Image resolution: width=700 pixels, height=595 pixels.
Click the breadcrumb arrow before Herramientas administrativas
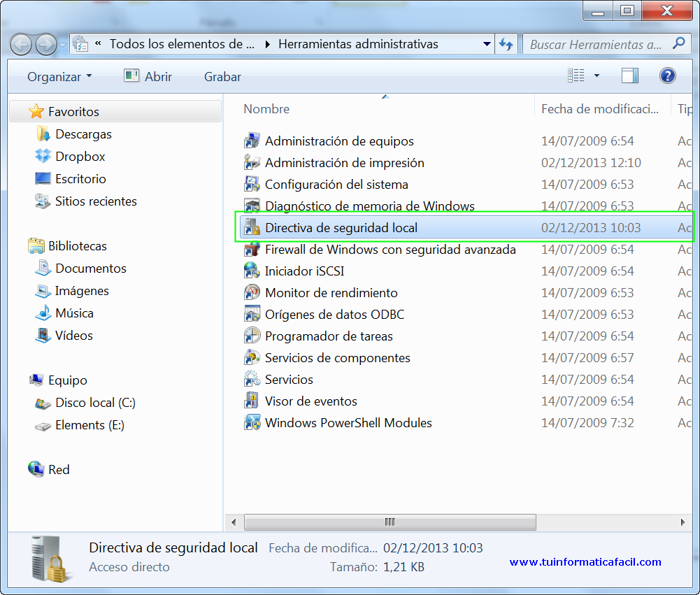pos(267,44)
